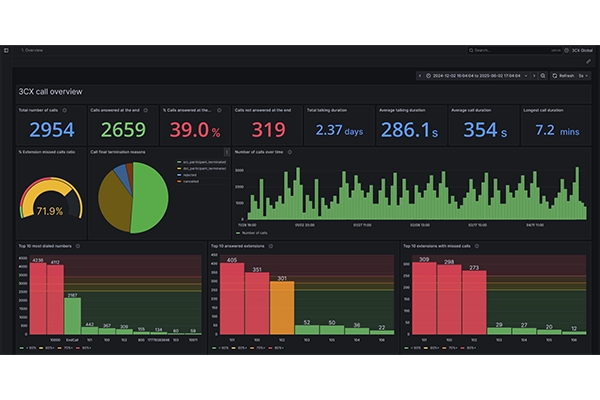Open the Overview breadcrumb item
The width and height of the screenshot is (600, 400).
[33, 49]
